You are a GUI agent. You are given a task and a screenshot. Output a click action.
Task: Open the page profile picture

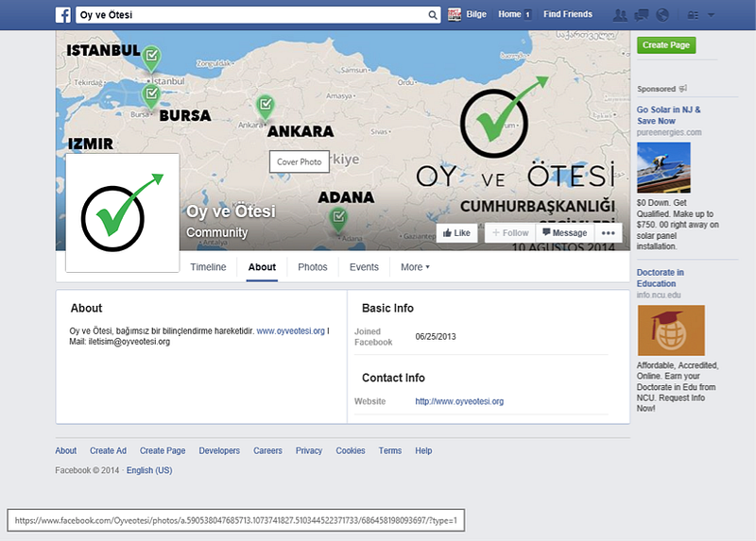pyautogui.click(x=123, y=213)
